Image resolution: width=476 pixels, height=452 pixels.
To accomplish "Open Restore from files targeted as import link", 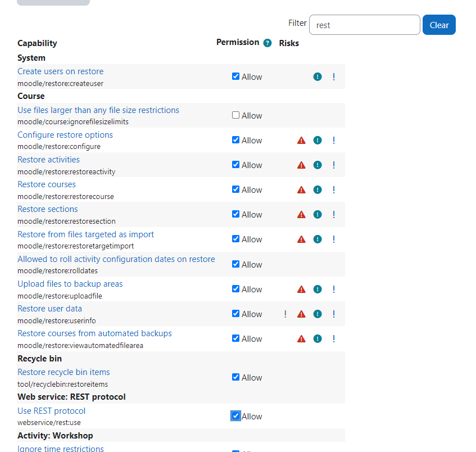I will pos(85,234).
